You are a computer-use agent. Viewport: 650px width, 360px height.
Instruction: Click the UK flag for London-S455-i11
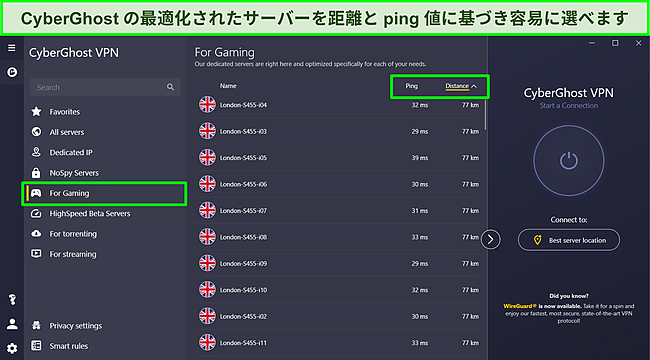pos(207,343)
